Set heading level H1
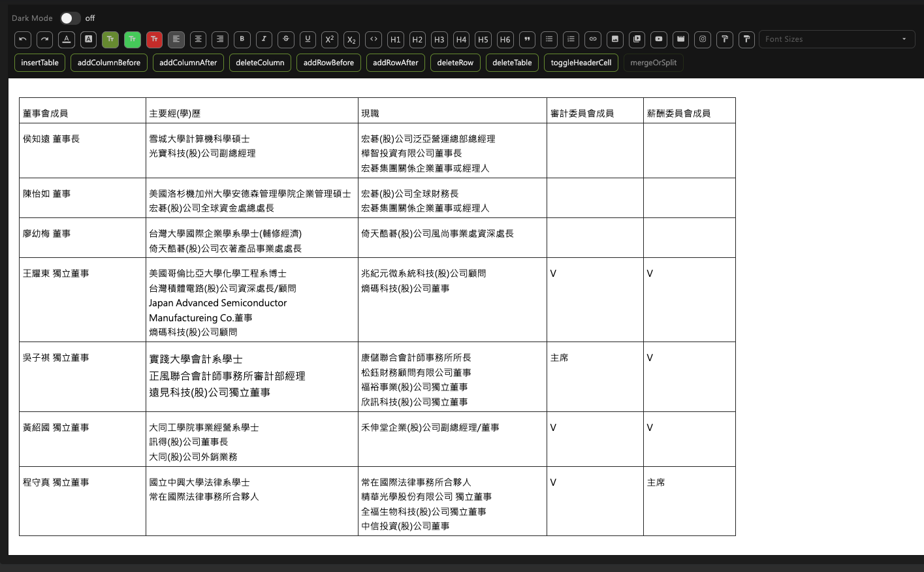This screenshot has width=924, height=572. click(x=396, y=39)
